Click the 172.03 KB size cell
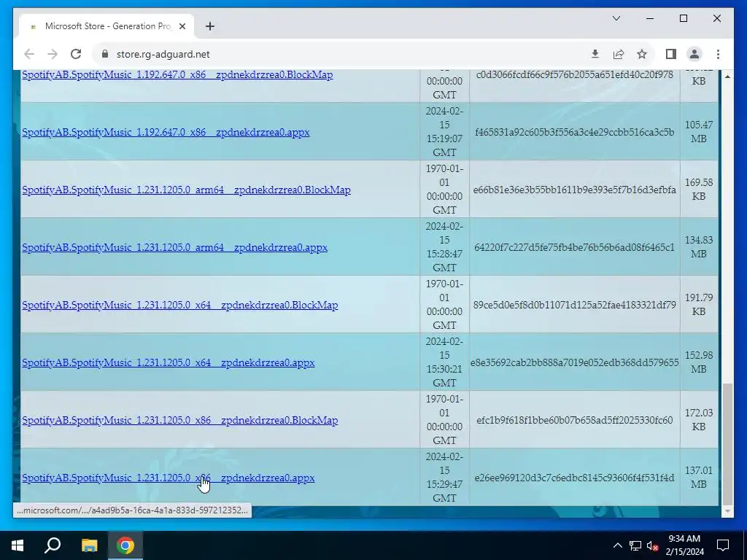This screenshot has width=747, height=560. click(699, 420)
